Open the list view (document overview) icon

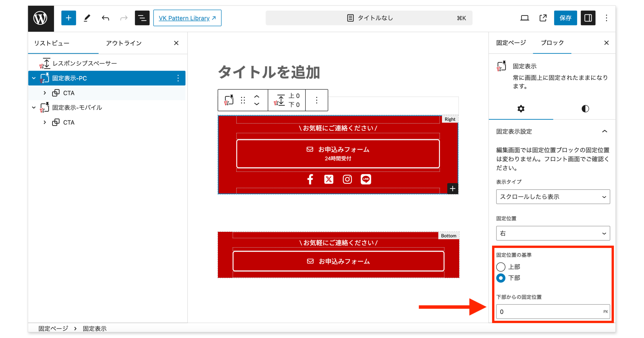coord(142,18)
